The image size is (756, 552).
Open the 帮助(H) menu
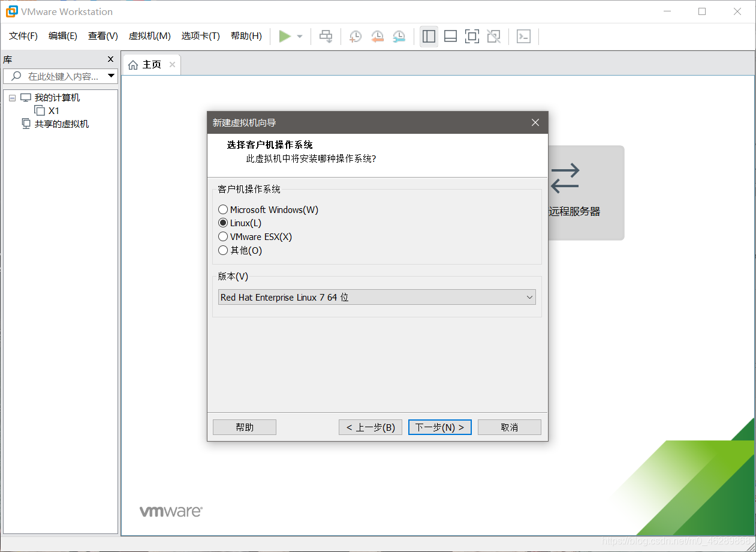tap(246, 36)
